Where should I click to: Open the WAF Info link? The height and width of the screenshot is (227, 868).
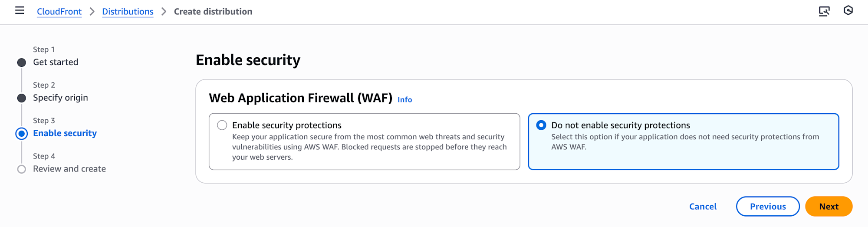[404, 99]
